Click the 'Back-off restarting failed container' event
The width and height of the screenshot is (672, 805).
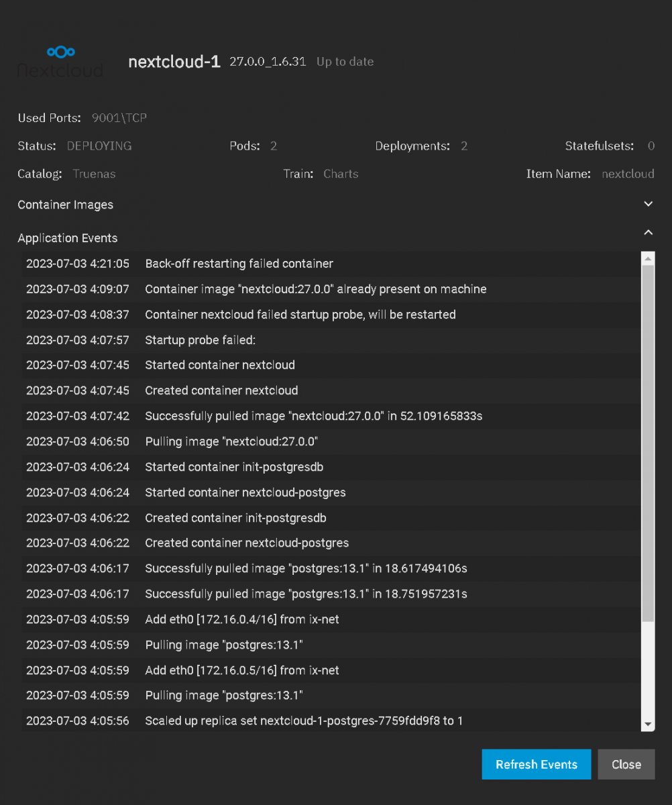[239, 264]
